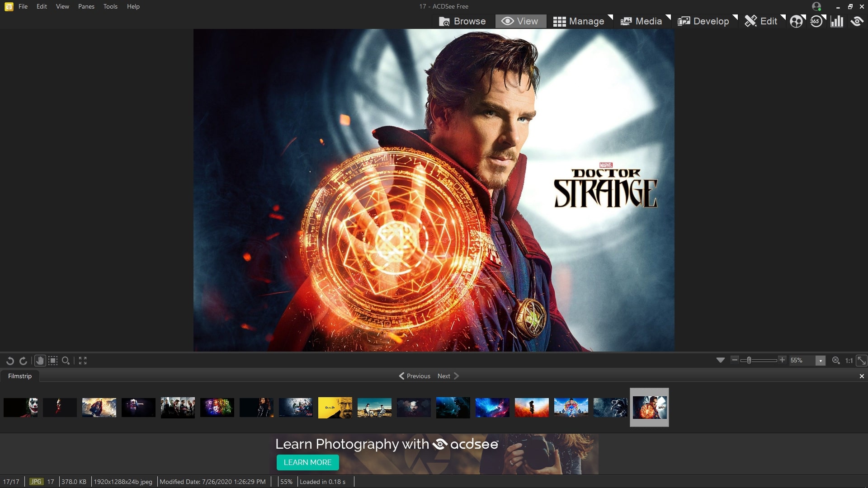
Task: Go to the Next image
Action: [x=448, y=376]
